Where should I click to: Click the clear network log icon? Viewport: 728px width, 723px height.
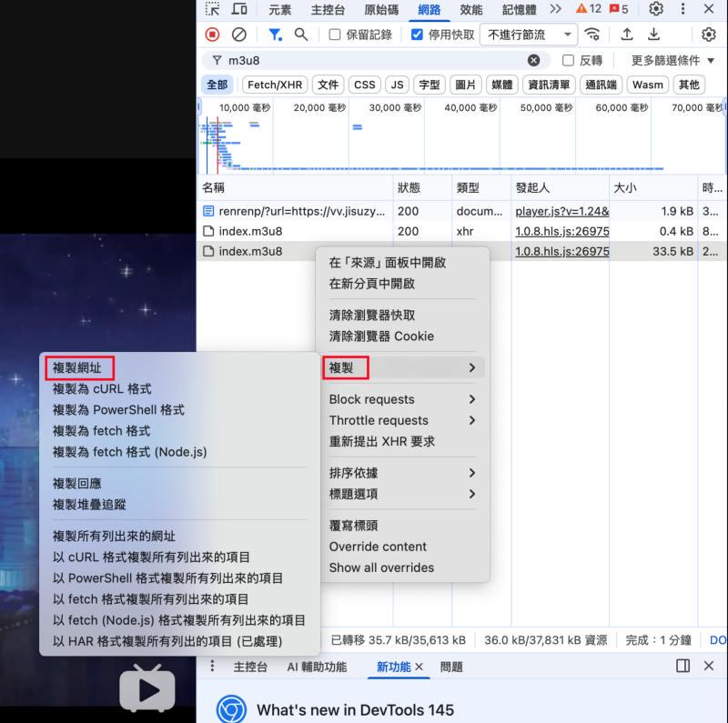point(238,35)
